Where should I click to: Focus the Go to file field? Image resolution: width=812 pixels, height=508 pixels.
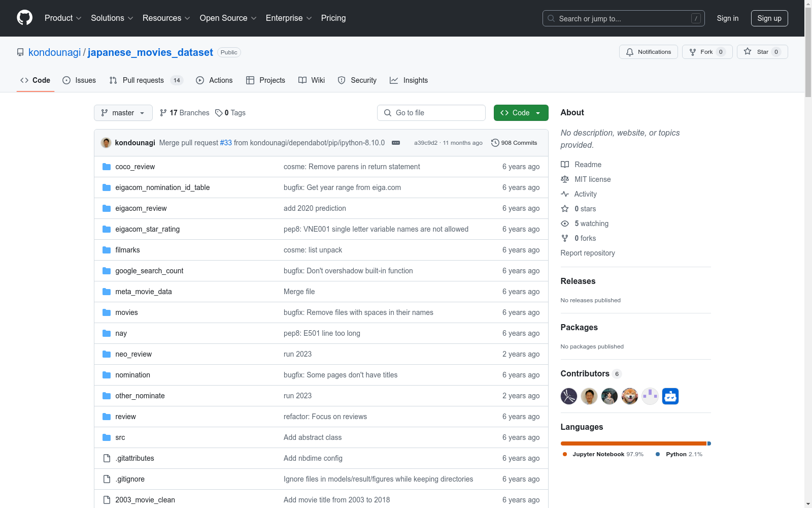point(431,113)
